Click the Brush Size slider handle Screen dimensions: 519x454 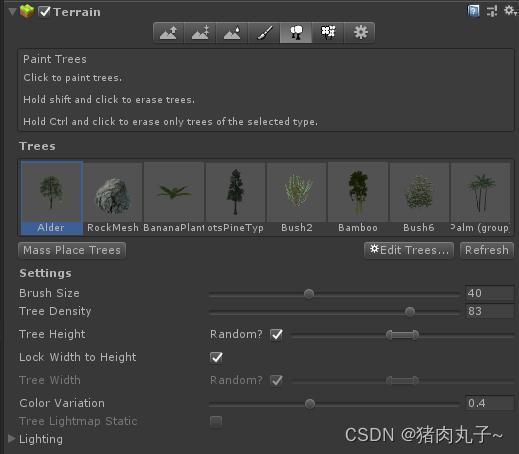309,294
